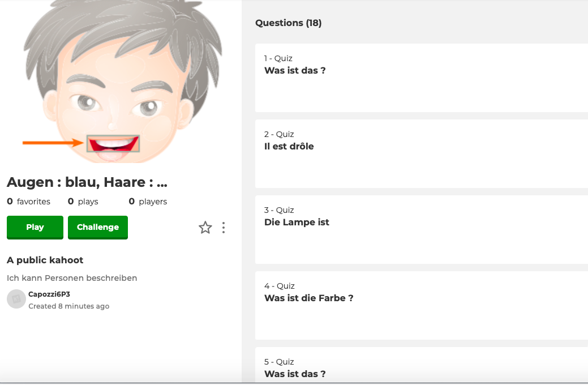Select the '0 favorites' counter

29,202
